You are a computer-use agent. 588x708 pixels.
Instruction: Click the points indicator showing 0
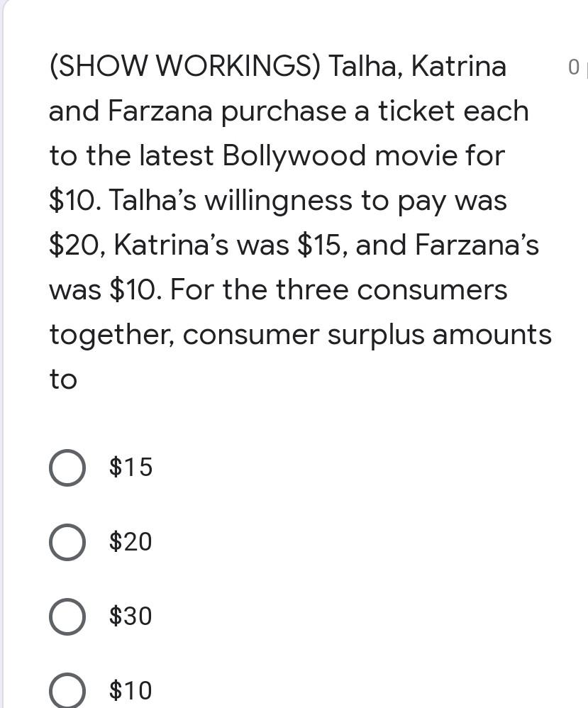[573, 67]
